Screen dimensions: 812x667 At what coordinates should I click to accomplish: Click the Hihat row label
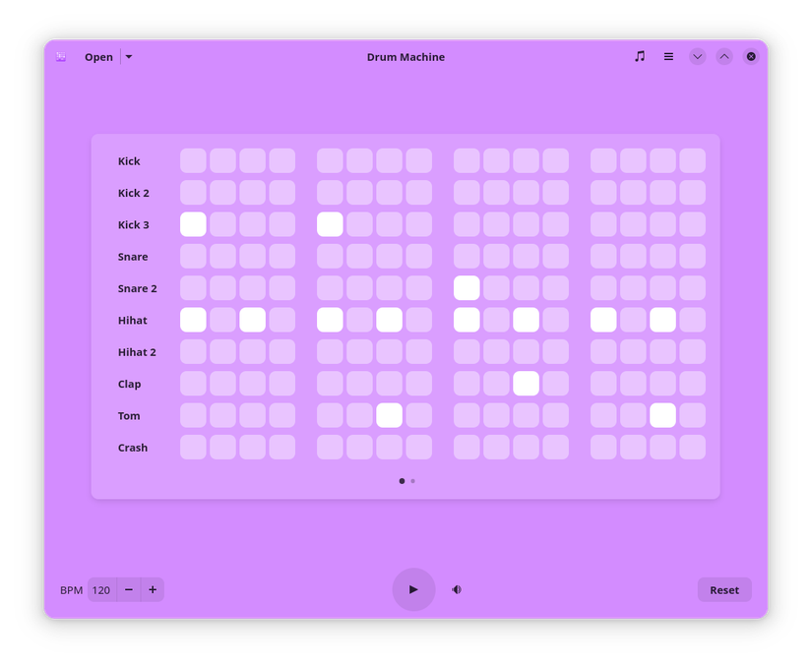[x=133, y=321]
